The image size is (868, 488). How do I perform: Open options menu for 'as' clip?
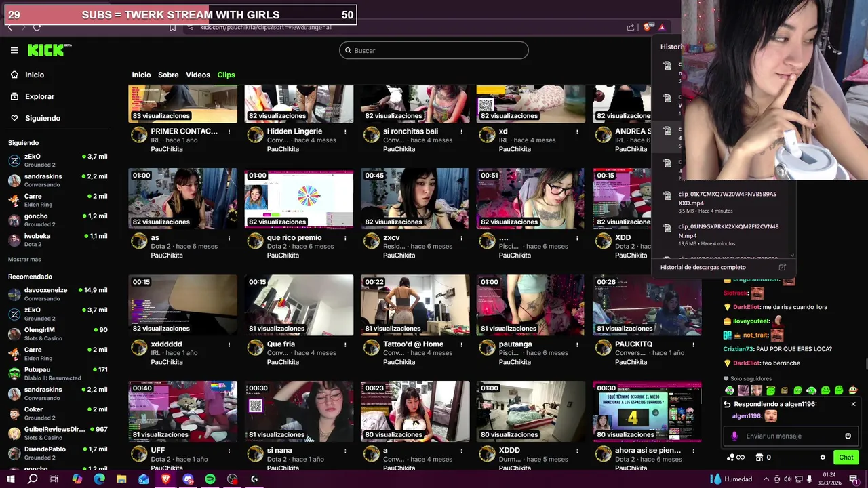[x=229, y=238]
